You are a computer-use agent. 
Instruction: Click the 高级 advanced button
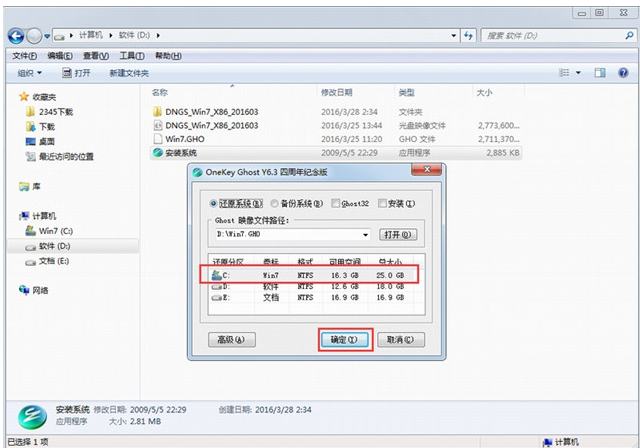tap(231, 340)
